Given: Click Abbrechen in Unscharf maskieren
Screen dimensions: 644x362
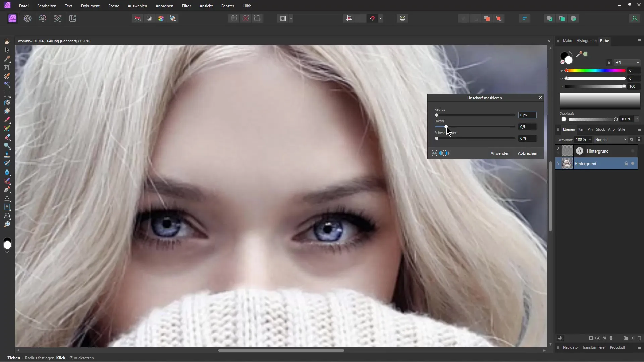Looking at the screenshot, I should 527,153.
